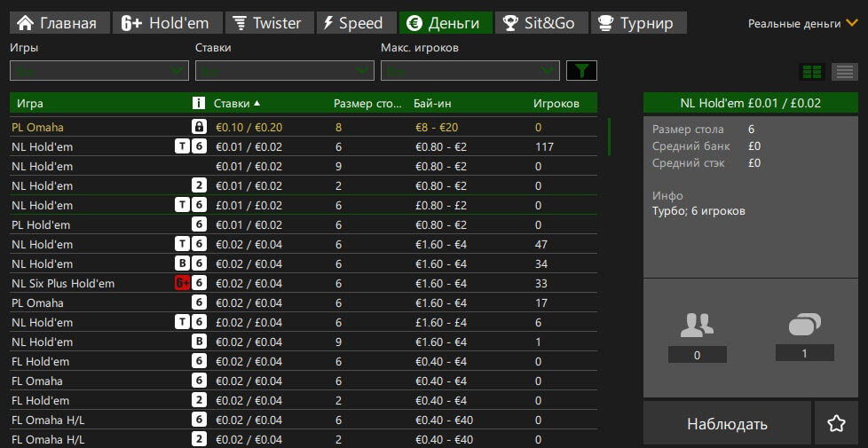Select the PL Omaha €0.10/€0.20 table row
This screenshot has width=868, height=448.
(304, 127)
